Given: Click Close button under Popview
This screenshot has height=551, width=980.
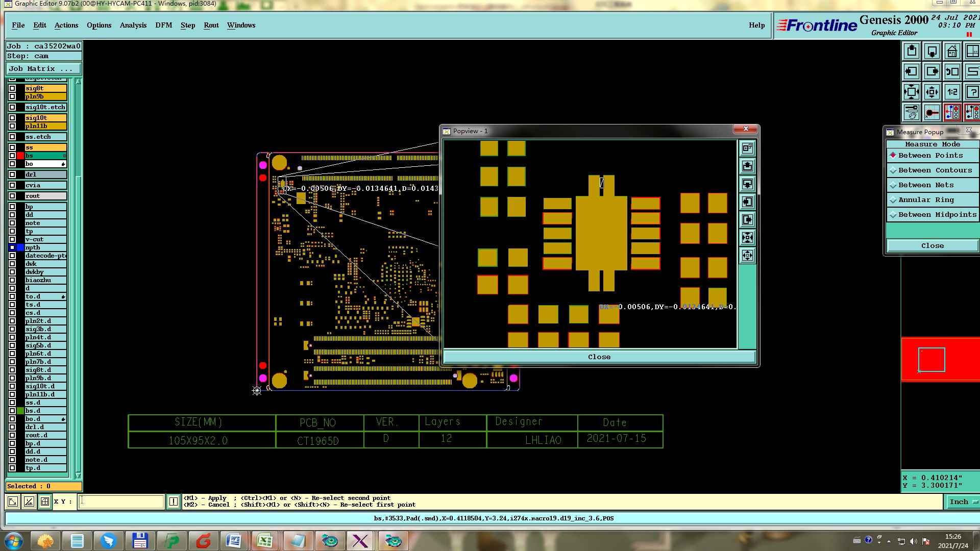Looking at the screenshot, I should pyautogui.click(x=599, y=357).
